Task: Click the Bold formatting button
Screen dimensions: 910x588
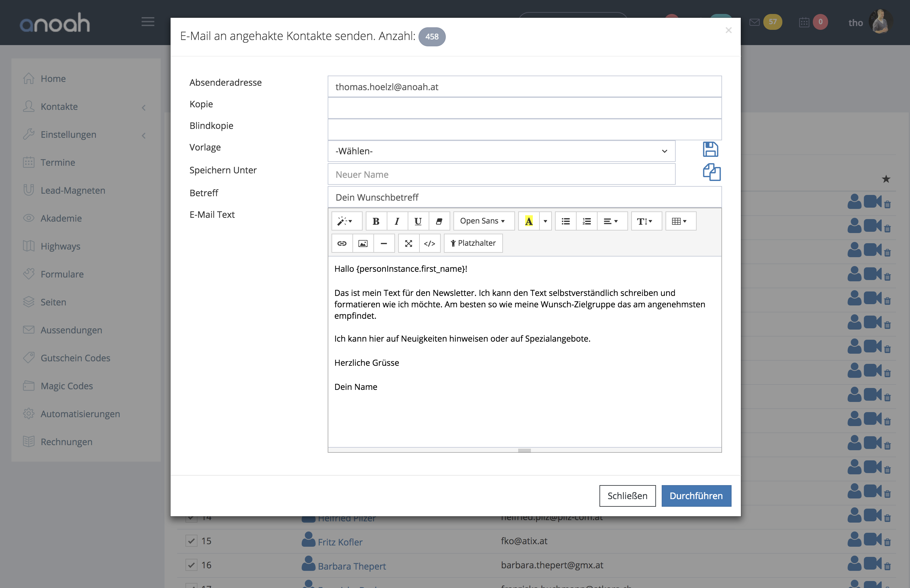Action: point(376,221)
